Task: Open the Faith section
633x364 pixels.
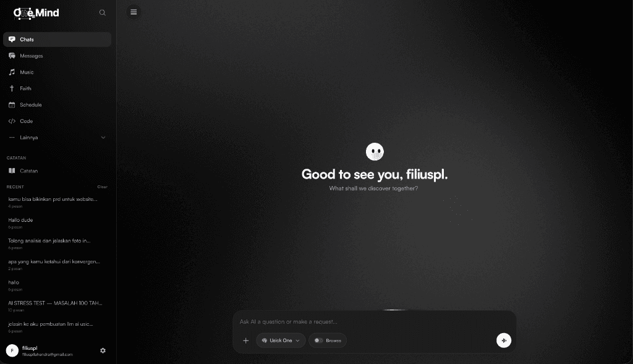Action: pos(57,88)
